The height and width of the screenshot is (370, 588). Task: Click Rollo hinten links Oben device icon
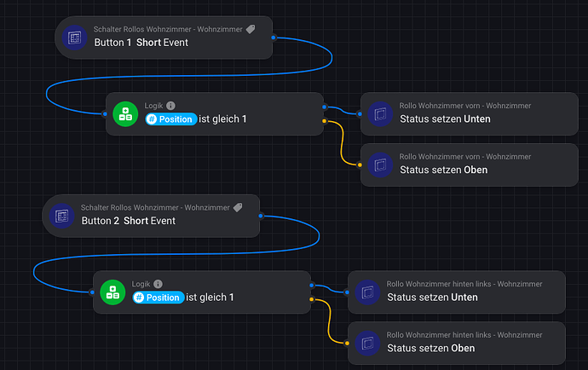point(367,343)
